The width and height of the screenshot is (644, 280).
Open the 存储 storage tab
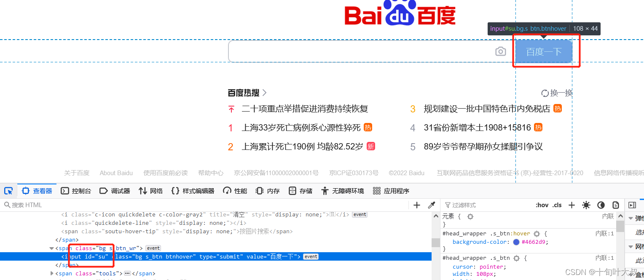pyautogui.click(x=301, y=191)
